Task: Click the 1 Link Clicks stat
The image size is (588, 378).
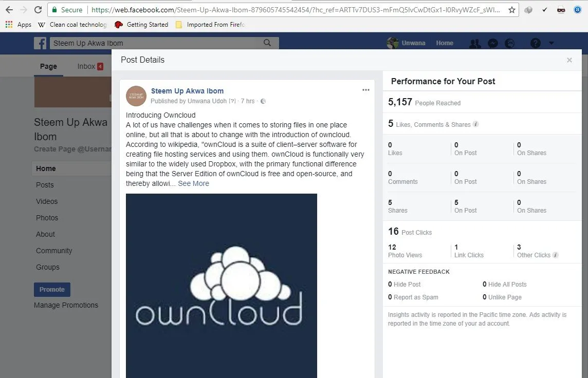Action: click(x=469, y=251)
